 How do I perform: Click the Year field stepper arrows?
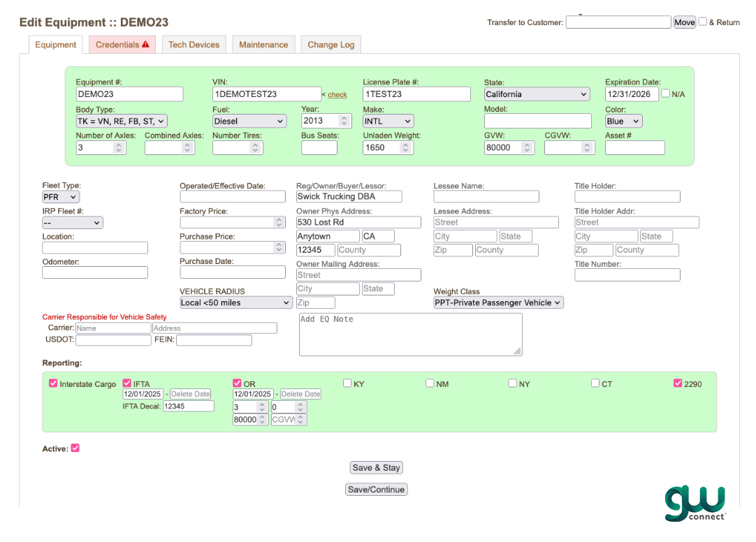click(344, 121)
